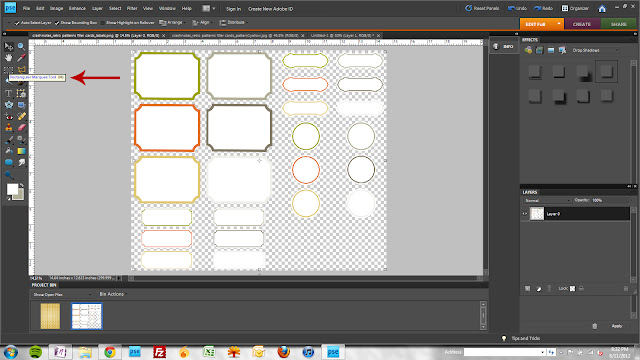Open the Enhance menu

tap(77, 9)
